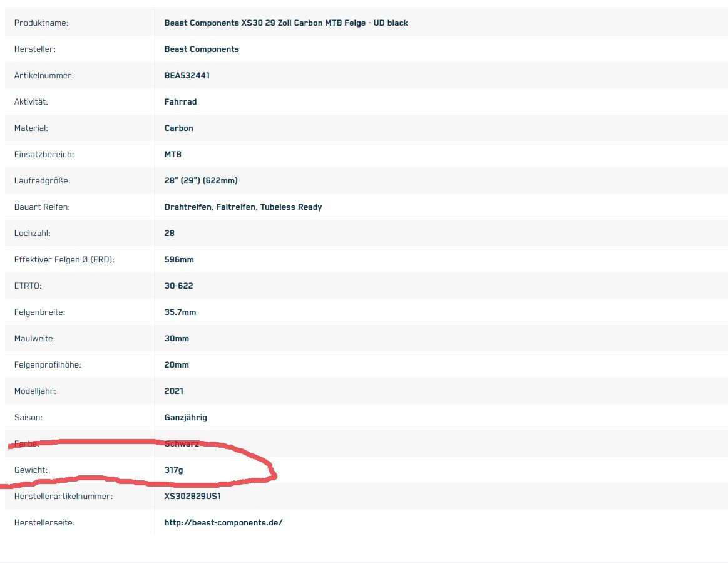728x563 pixels.
Task: Click the Saison value 'Ganzjährig'
Action: pos(185,417)
